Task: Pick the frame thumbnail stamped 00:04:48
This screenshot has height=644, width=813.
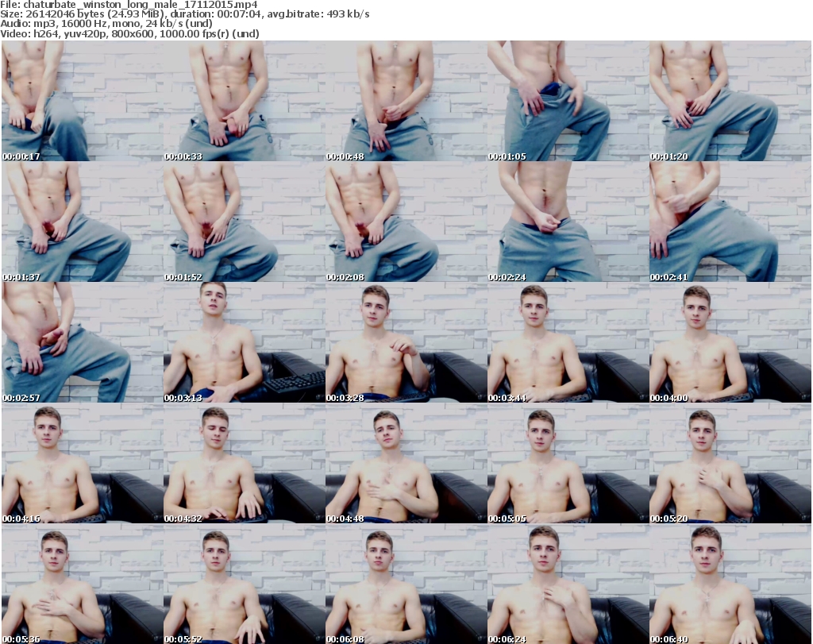Action: point(406,464)
